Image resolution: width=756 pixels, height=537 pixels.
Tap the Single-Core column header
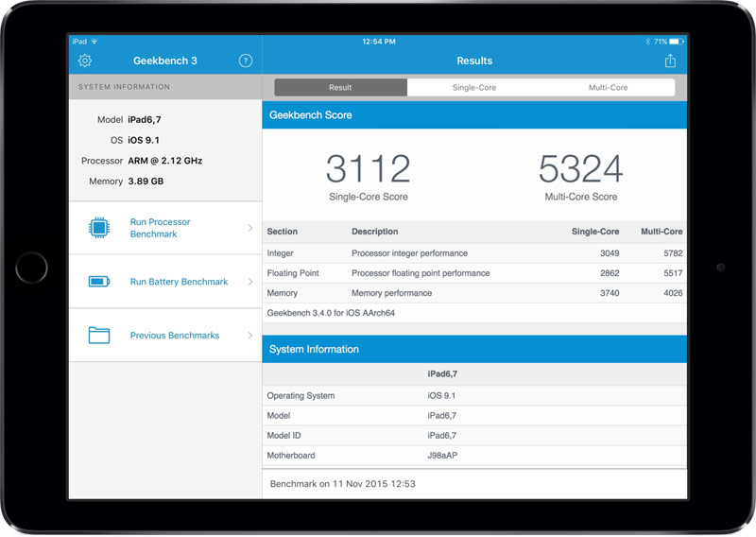pos(595,231)
